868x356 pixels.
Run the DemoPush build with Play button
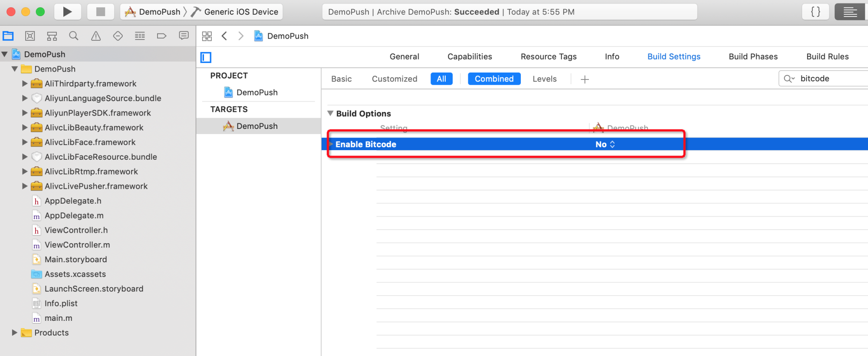coord(67,12)
